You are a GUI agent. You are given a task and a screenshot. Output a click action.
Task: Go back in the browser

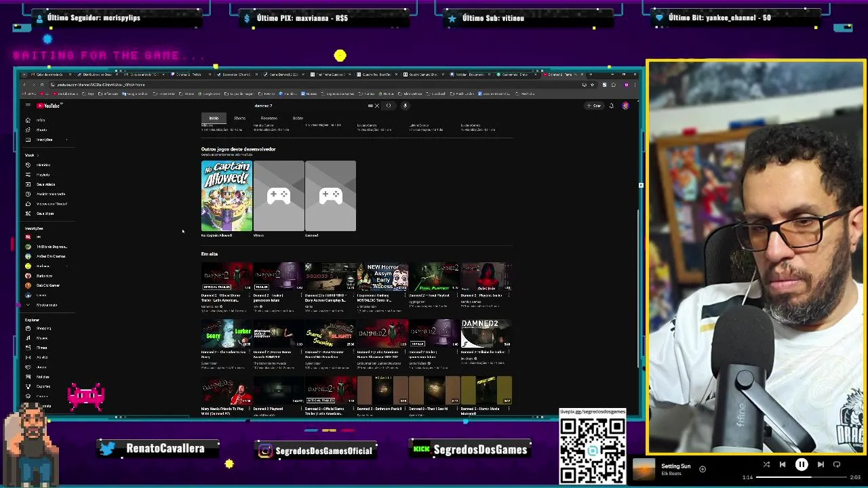[x=25, y=85]
